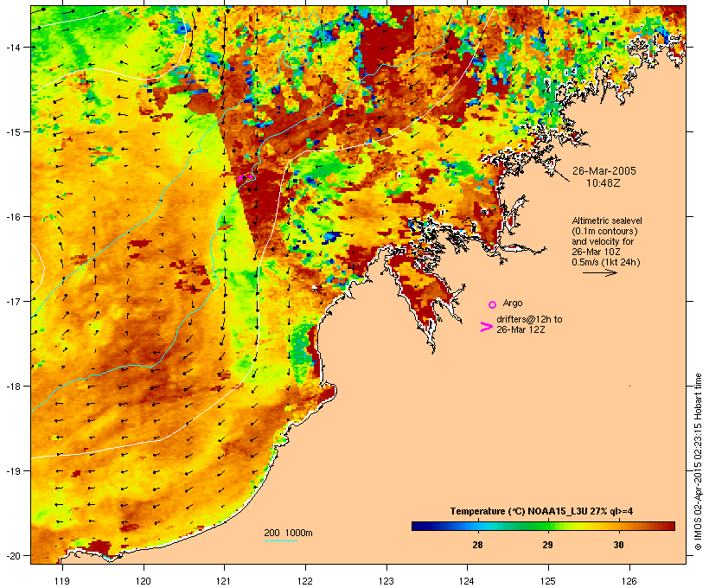Click the longitude axis label 123
The height and width of the screenshot is (588, 709).
[386, 581]
